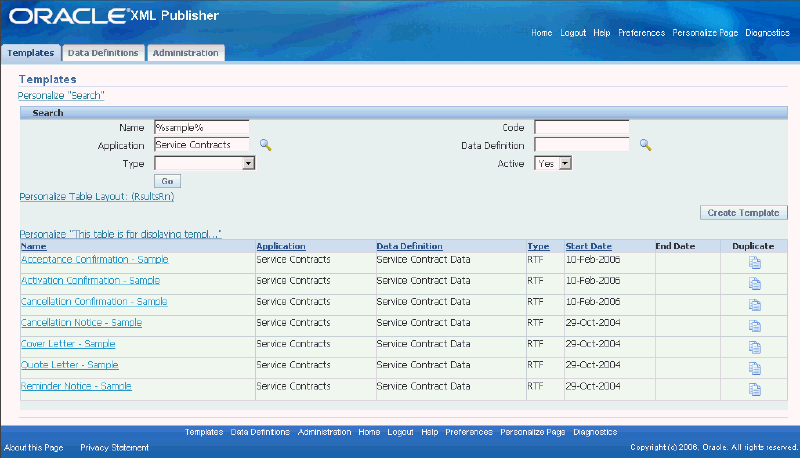The image size is (800, 458).
Task: Open Personalize Table Layout: (RsultsRn) link
Action: coord(97,196)
